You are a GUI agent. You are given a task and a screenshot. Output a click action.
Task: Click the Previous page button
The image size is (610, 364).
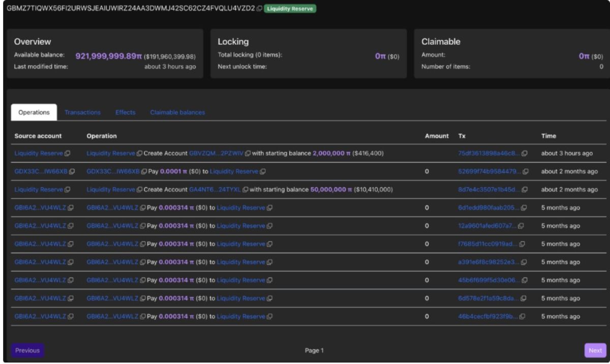point(27,350)
